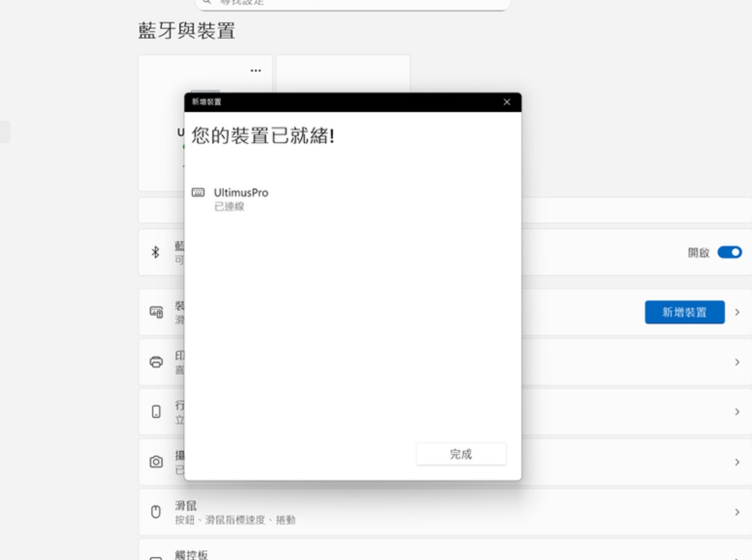This screenshot has height=560, width=752.
Task: Click the blue 新增裝置 button
Action: 684,312
